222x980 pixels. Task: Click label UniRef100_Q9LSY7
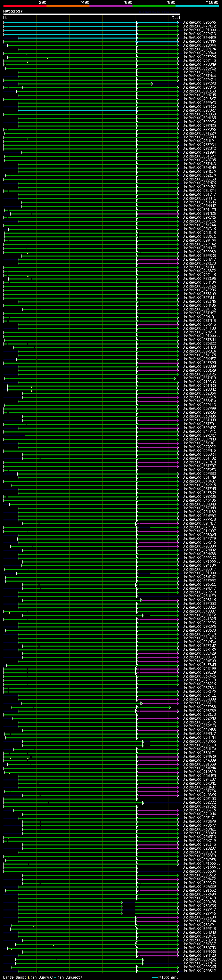click(199, 99)
